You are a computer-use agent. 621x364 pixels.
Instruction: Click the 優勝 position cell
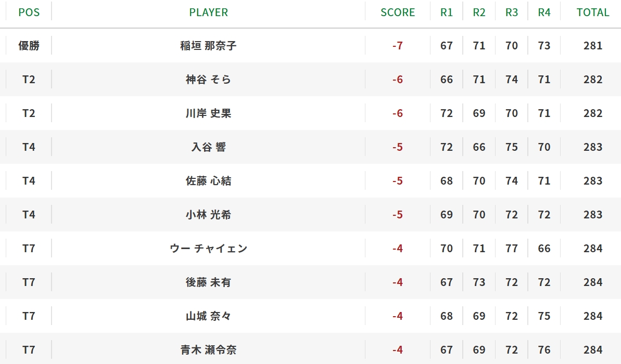tap(29, 46)
